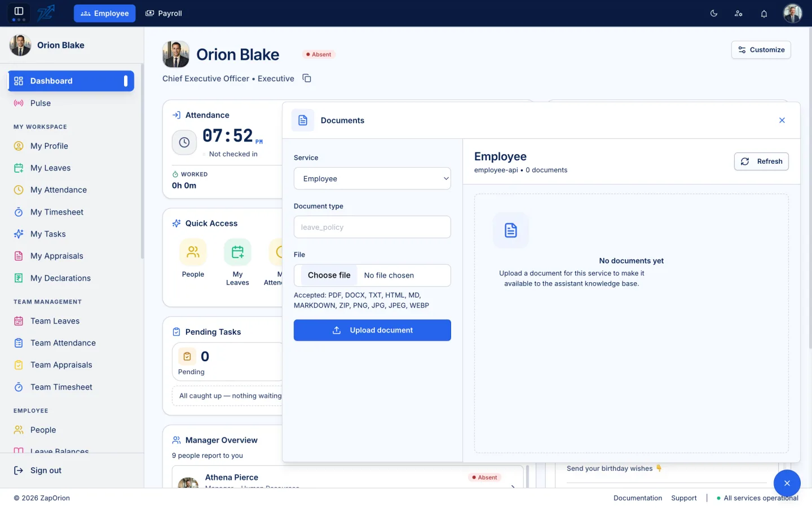Close the floating assistant round button

787,483
